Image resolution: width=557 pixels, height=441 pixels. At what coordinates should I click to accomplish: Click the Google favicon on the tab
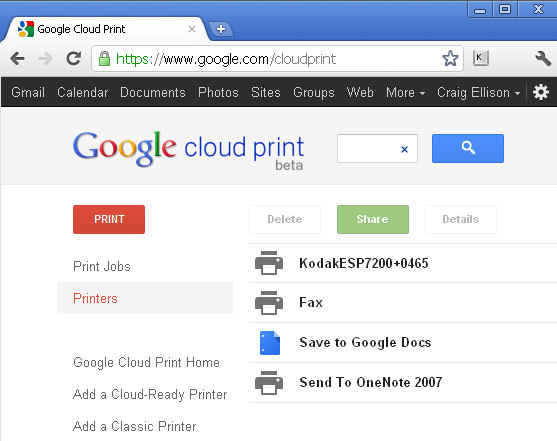(26, 29)
